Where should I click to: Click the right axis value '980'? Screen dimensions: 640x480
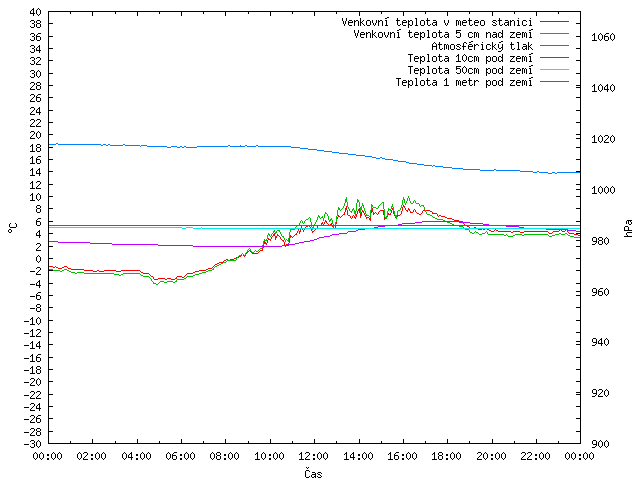coord(600,241)
